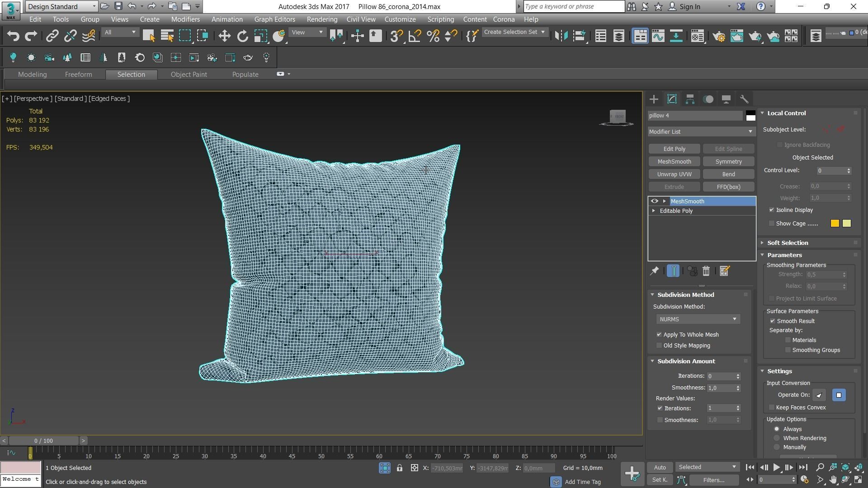This screenshot has height=488, width=868.
Task: Check Keep Faces Convex
Action: pos(772,408)
